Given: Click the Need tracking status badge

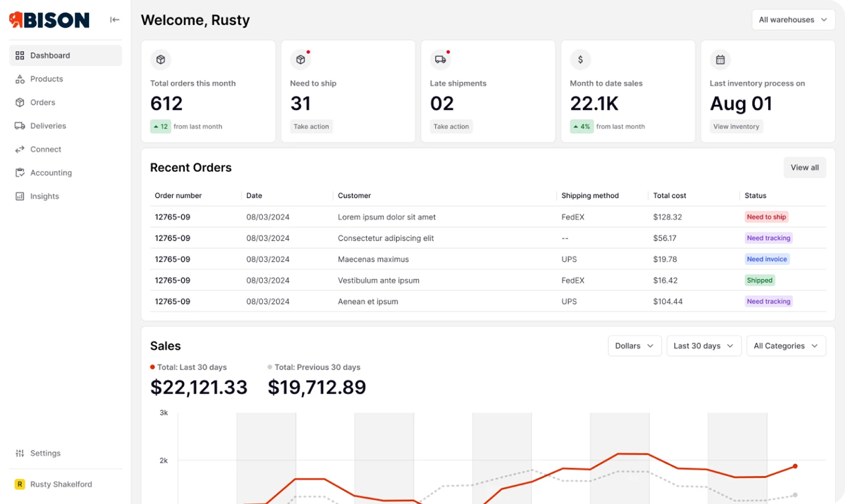Looking at the screenshot, I should [768, 238].
